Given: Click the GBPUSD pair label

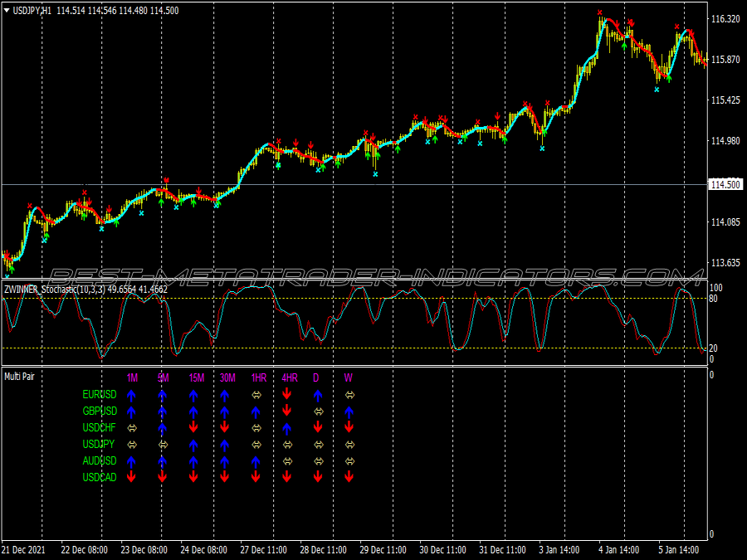Looking at the screenshot, I should point(100,411).
